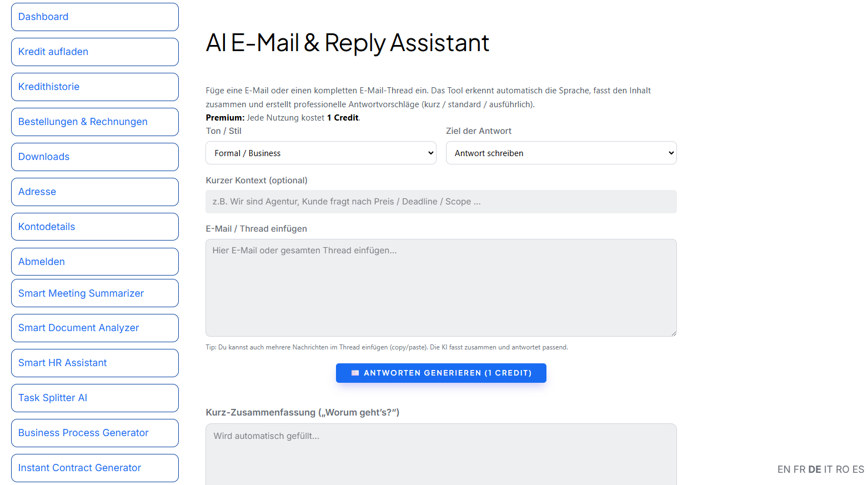Viewport: 868px width, 485px height.
Task: Focus the Kurzer Kontext input field
Action: [x=441, y=201]
